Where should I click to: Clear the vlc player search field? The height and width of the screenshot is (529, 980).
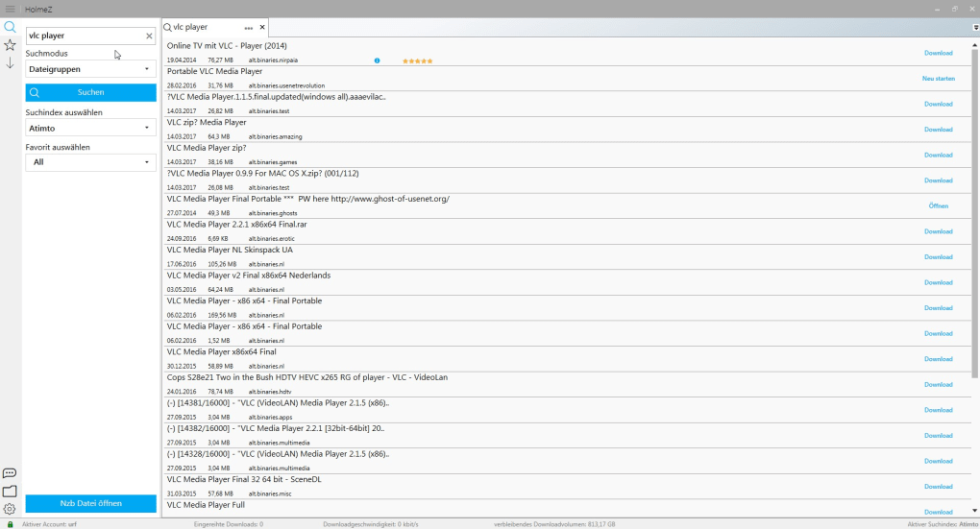click(149, 36)
